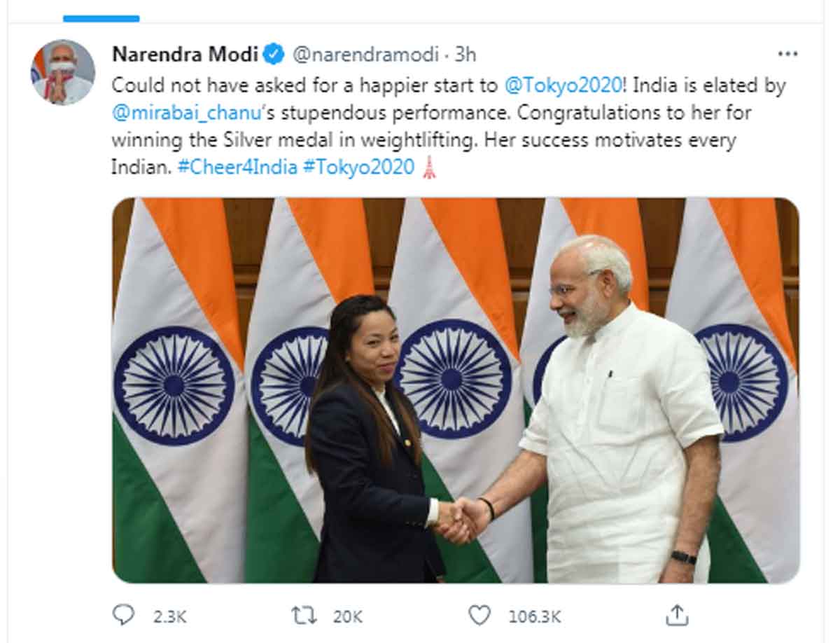Click the 2.3K replies count

tap(169, 616)
